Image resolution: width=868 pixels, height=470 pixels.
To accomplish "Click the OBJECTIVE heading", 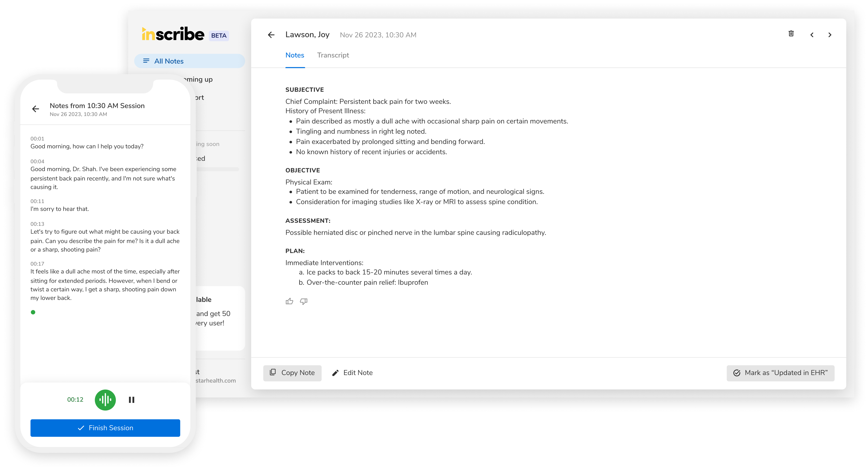I will (x=303, y=170).
